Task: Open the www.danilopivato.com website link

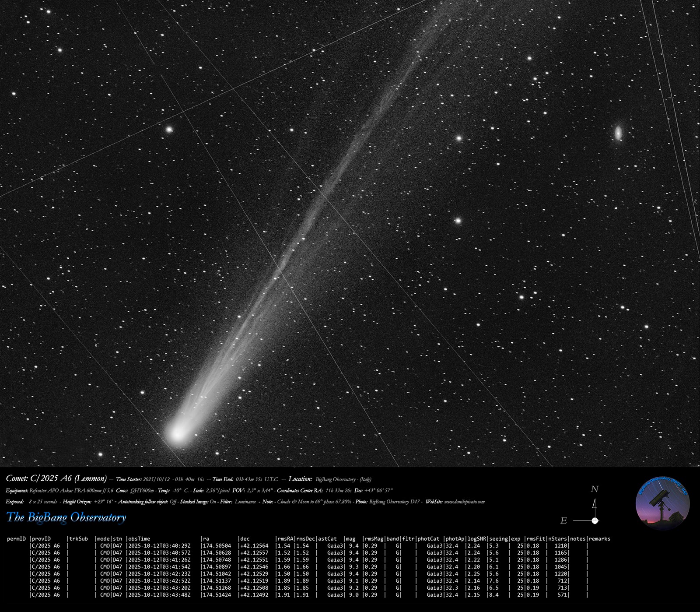Action: pyautogui.click(x=464, y=502)
